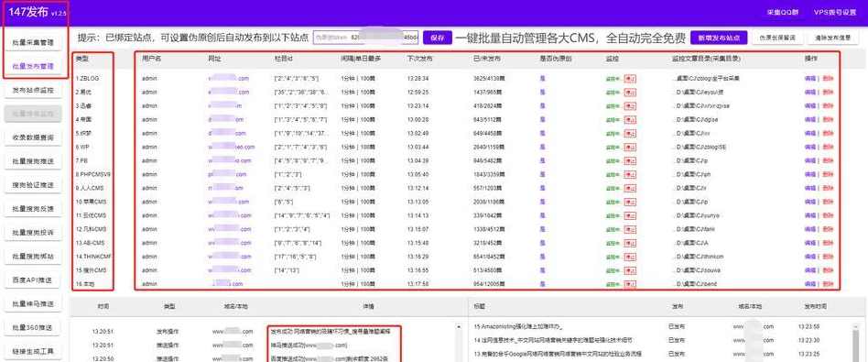Screen dimensions: 868x362
Task: Click the 13:28:34 next-publish time cell
Action: pyautogui.click(x=418, y=79)
